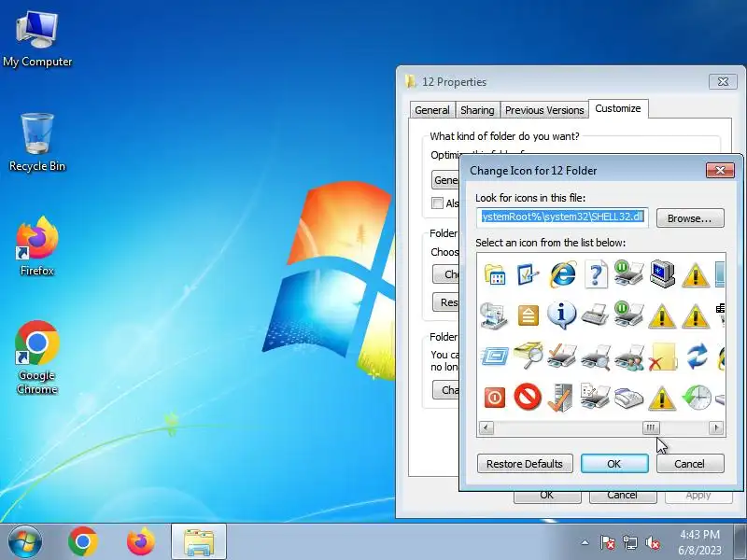Select the documents with clock scanner icon

[494, 316]
